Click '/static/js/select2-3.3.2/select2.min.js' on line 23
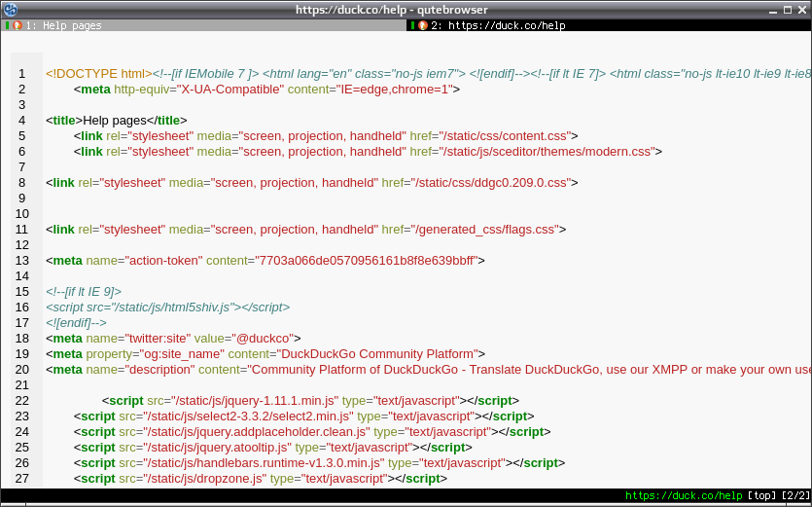 click(x=249, y=416)
